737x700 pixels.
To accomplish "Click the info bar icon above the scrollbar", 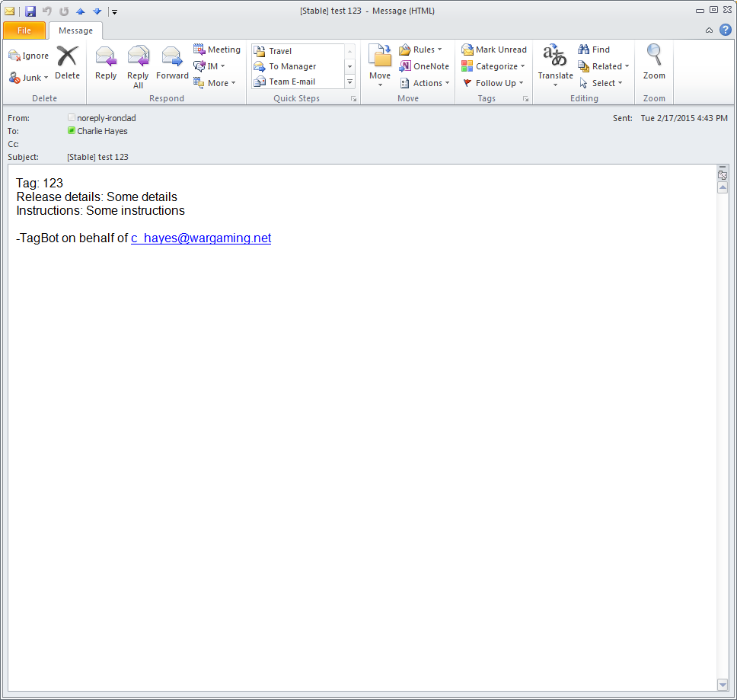I will point(723,174).
